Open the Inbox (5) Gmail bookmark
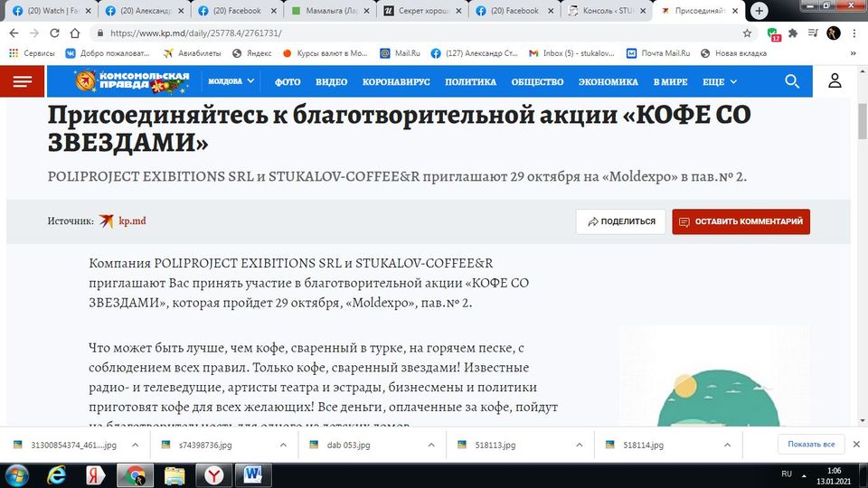The width and height of the screenshot is (868, 488). coord(571,53)
